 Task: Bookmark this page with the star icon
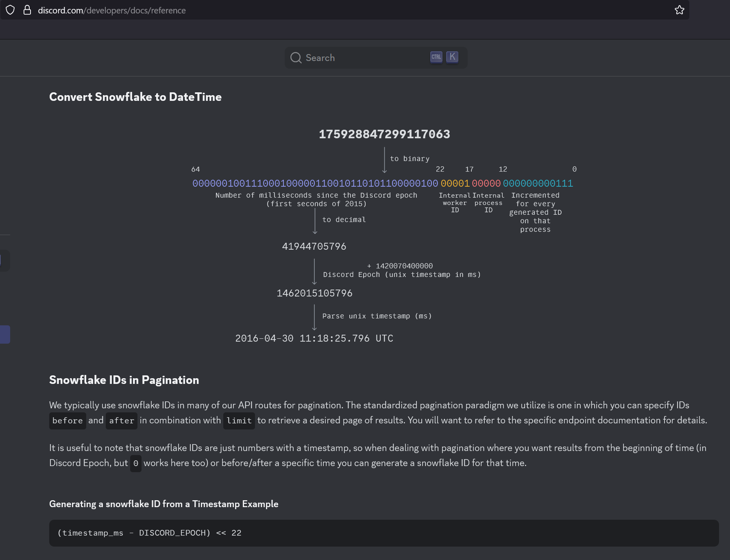coord(679,10)
